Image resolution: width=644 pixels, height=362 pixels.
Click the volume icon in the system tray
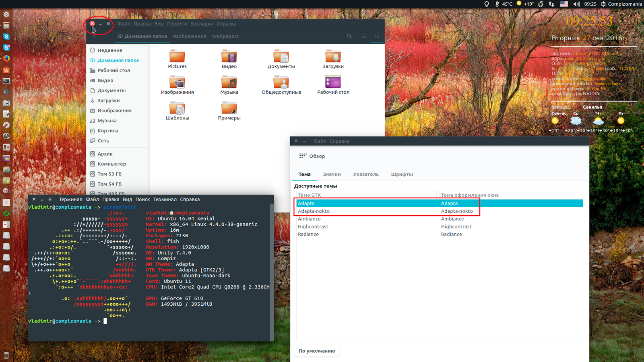click(x=576, y=4)
